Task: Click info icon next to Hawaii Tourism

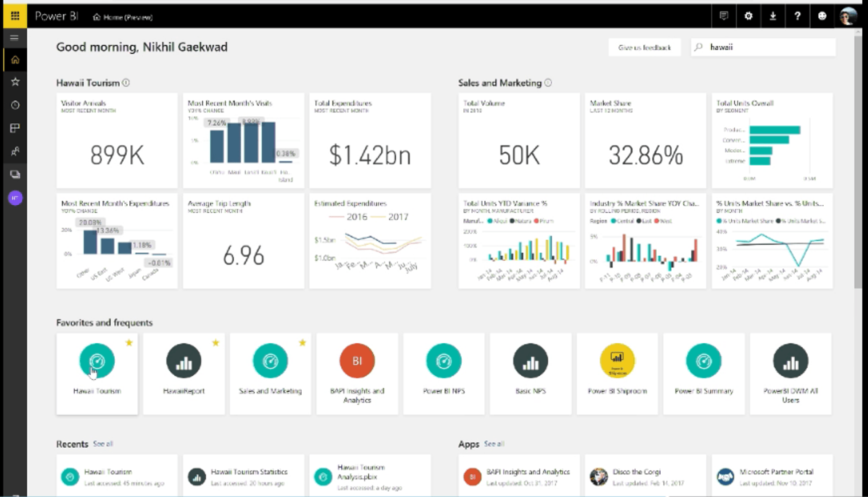Action: pyautogui.click(x=126, y=83)
